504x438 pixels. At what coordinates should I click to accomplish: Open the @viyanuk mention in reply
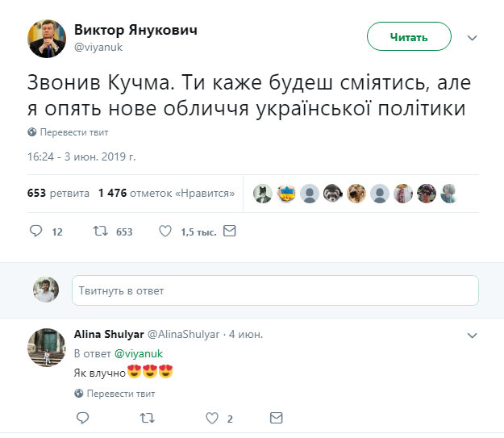click(x=138, y=353)
